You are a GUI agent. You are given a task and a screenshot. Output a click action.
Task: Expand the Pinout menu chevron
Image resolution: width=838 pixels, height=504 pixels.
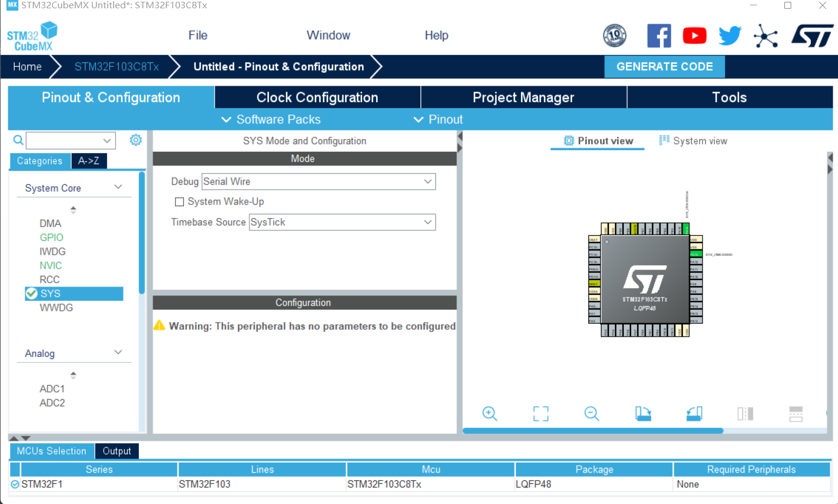pos(418,119)
